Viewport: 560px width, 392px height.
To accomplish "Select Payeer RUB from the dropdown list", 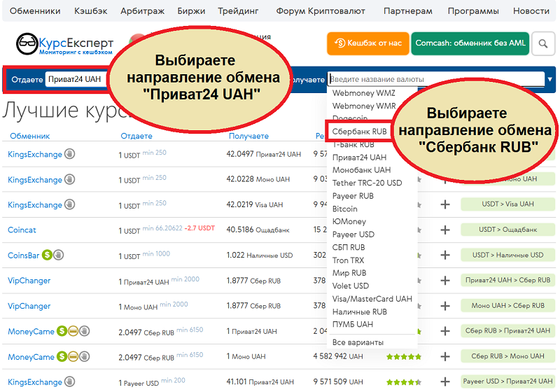I will 353,196.
